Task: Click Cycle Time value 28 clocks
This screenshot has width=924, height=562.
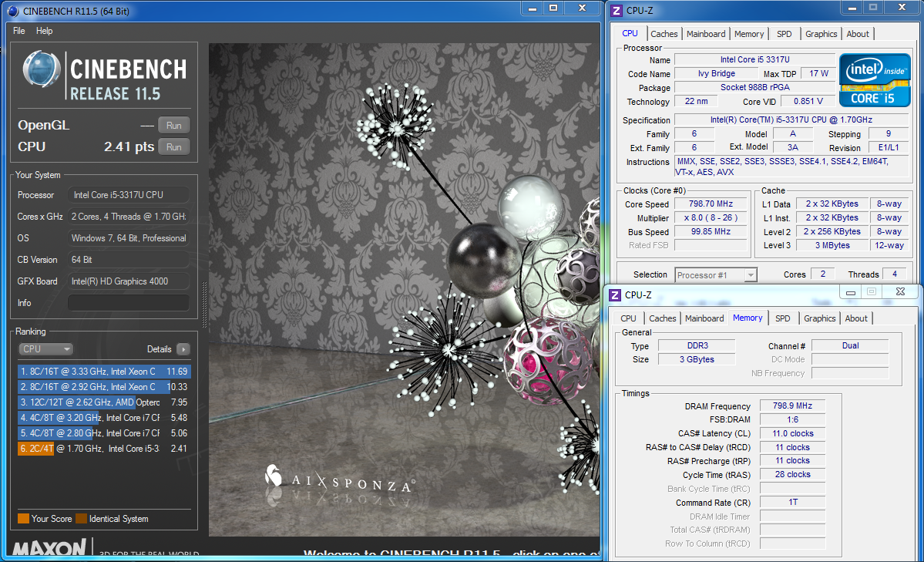Action: (792, 474)
